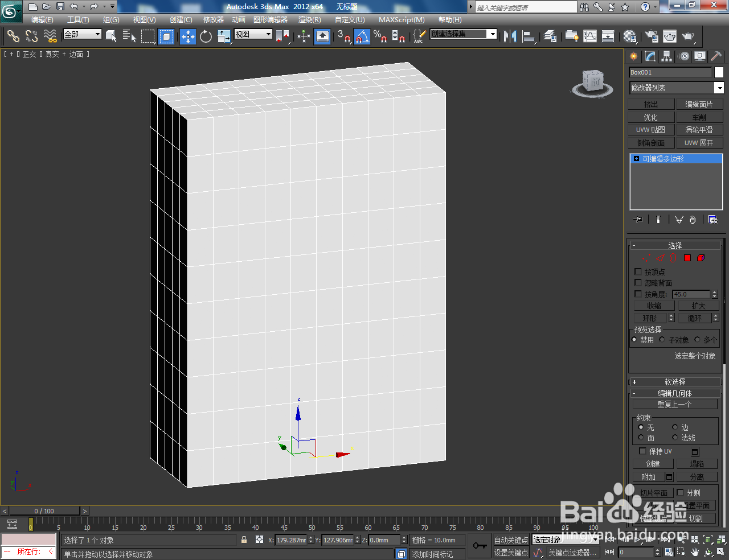The image size is (729, 560).
Task: Click the Render Production teapot icon
Action: pyautogui.click(x=689, y=36)
